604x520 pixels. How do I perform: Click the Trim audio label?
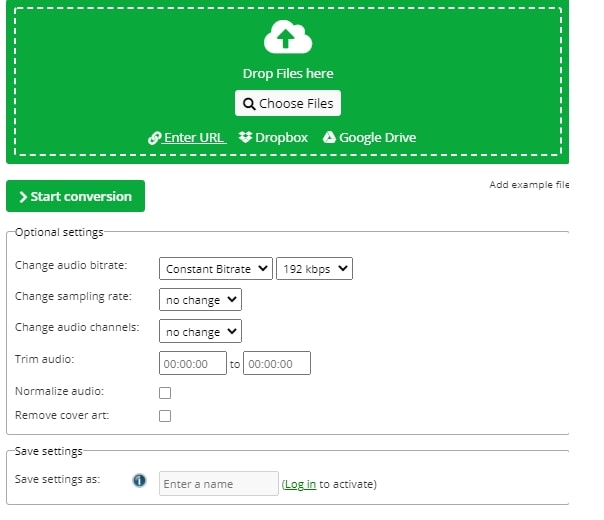44,359
